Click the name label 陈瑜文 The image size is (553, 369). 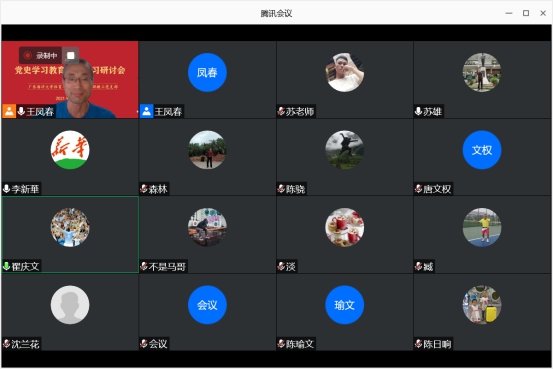point(300,344)
